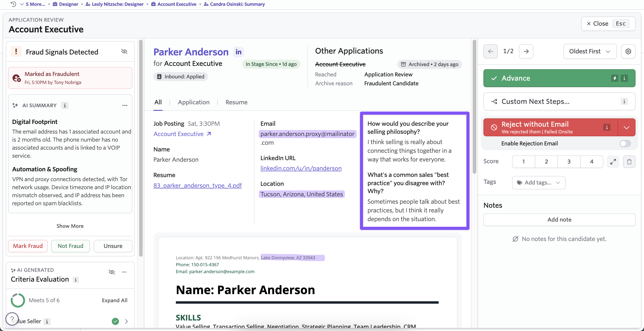Click Custom Next Steps button
Screen dimensions: 644x331
click(559, 101)
